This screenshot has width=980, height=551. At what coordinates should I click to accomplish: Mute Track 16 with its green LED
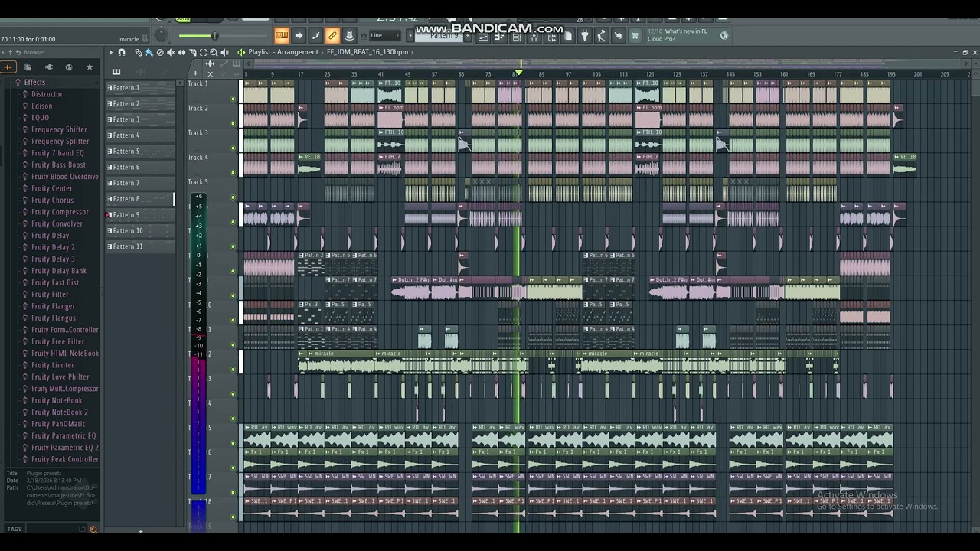coord(234,467)
